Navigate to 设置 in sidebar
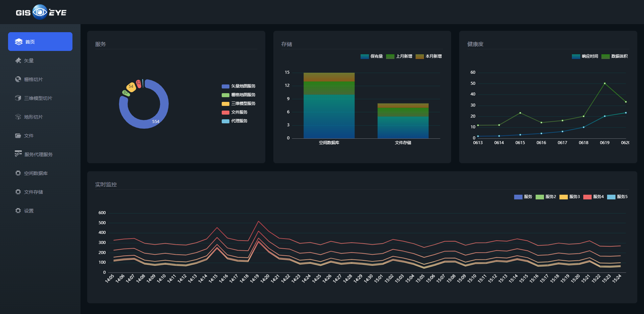This screenshot has width=644, height=314. click(x=40, y=210)
